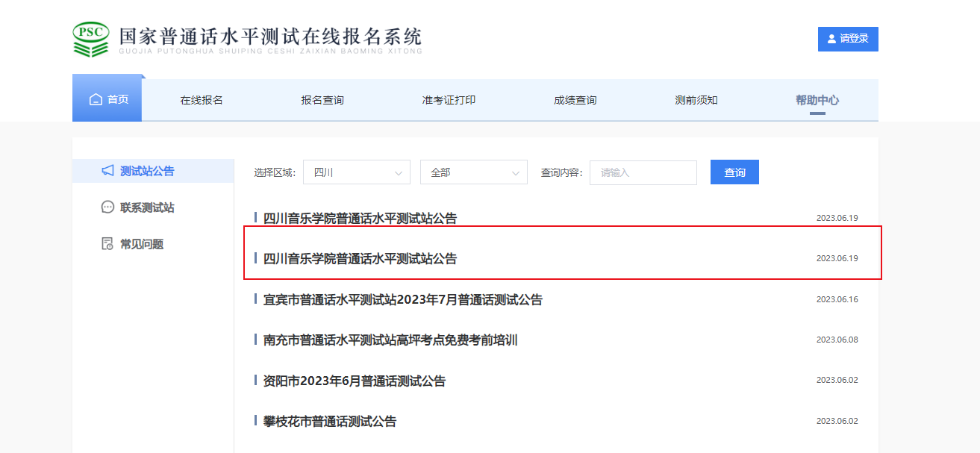Image resolution: width=980 pixels, height=453 pixels.
Task: Click the home icon in 首页 tab
Action: pyautogui.click(x=96, y=100)
